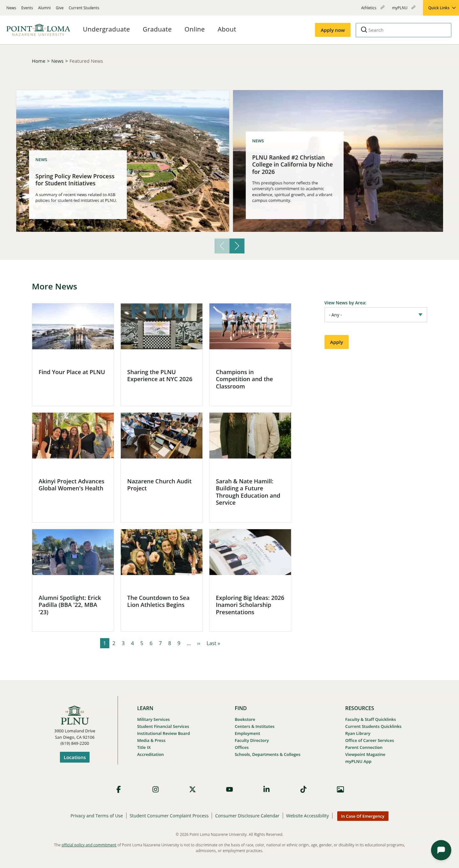Open the Online menu

point(194,29)
